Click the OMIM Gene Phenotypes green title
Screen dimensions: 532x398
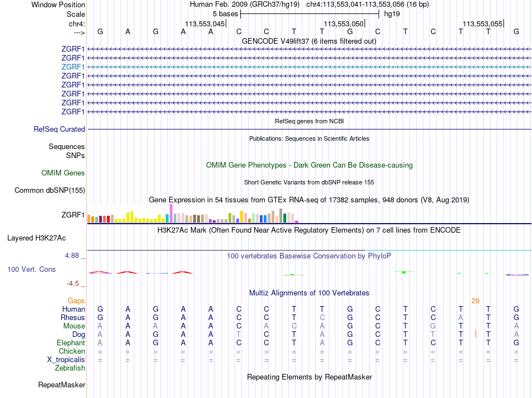[x=310, y=165]
